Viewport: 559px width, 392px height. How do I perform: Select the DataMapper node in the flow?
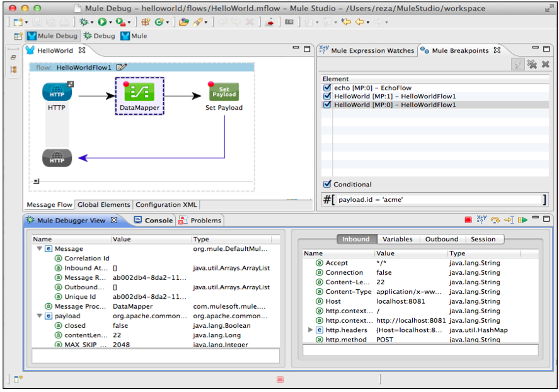tap(139, 93)
